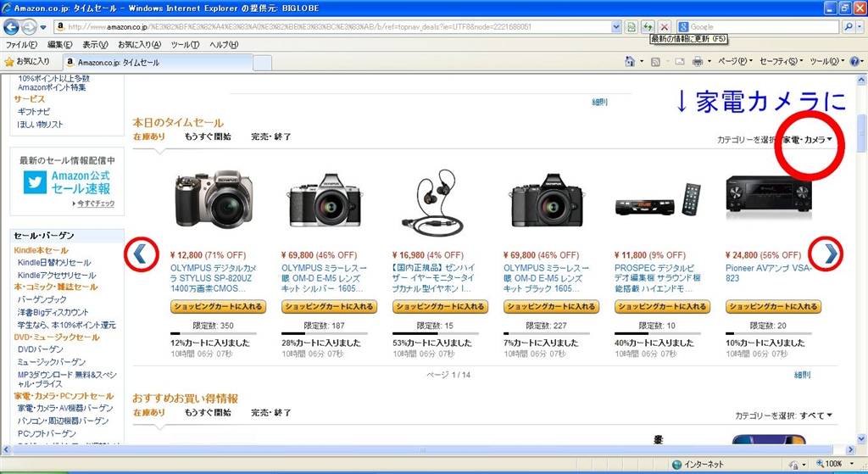This screenshot has height=474, width=868.
Task: Add black OM-D E-M5 to cart
Action: [x=551, y=306]
